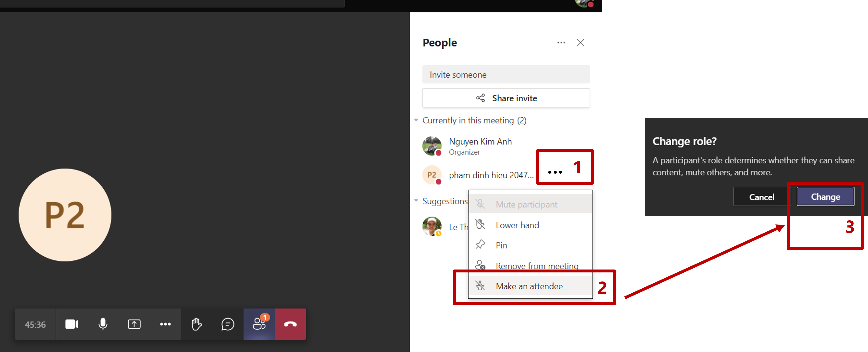Choose Make an attendee option

(529, 286)
